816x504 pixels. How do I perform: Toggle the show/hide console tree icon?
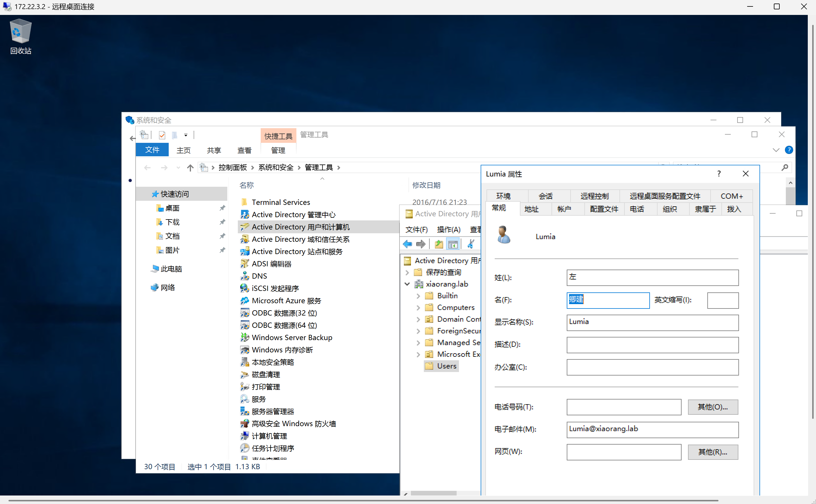pos(453,244)
